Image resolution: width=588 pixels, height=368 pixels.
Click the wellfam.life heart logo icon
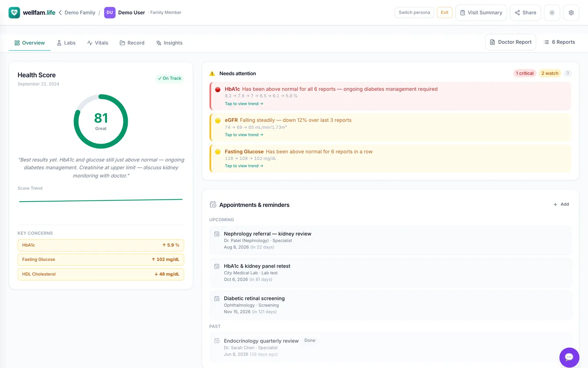(x=14, y=13)
